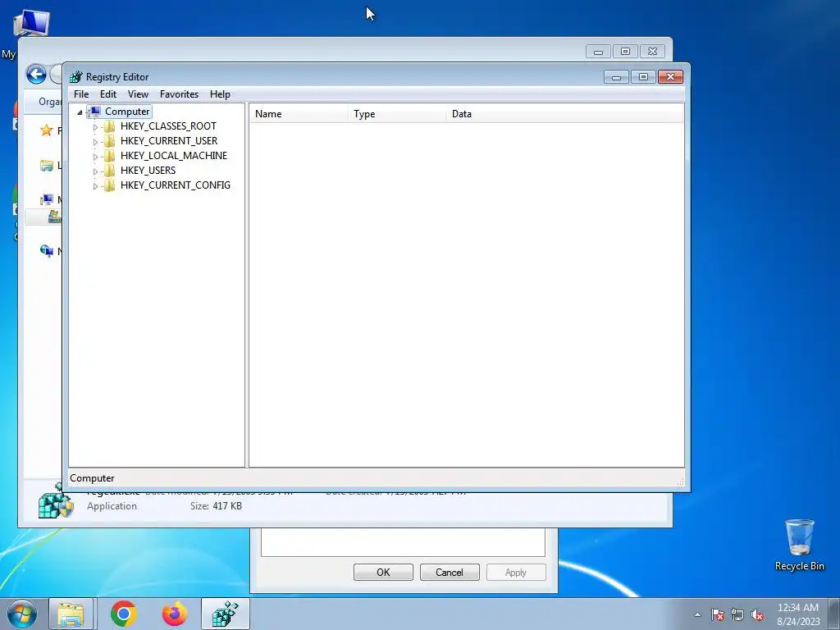Sort by the Name column header

pyautogui.click(x=299, y=114)
